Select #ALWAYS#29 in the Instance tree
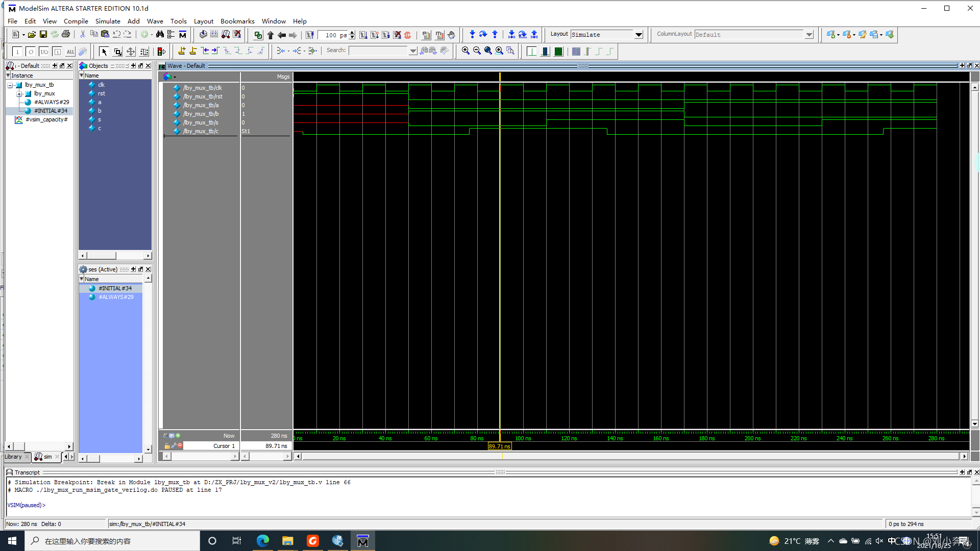The height and width of the screenshot is (551, 980). click(51, 102)
